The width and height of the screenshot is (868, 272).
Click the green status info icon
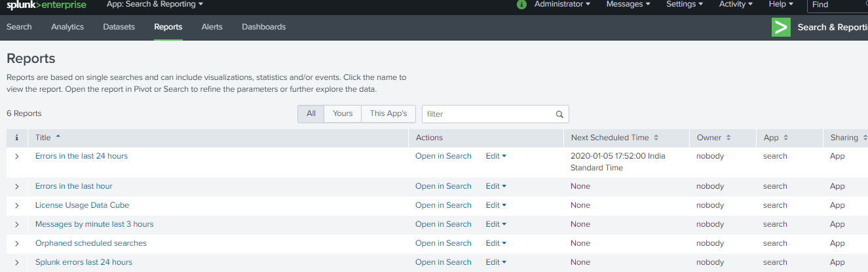click(521, 5)
